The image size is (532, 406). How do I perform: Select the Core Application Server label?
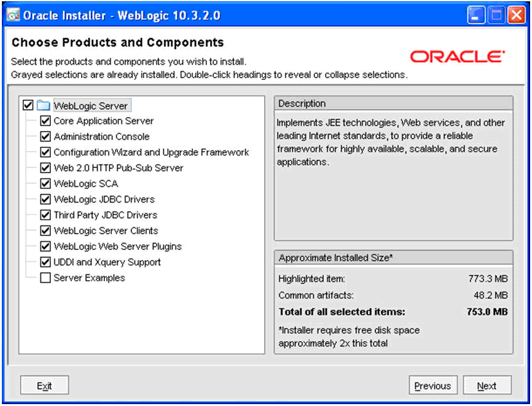(104, 121)
